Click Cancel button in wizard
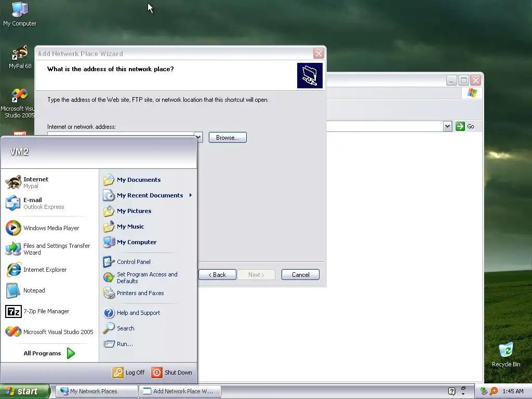Screen dimensions: 532x399 pyautogui.click(x=300, y=275)
